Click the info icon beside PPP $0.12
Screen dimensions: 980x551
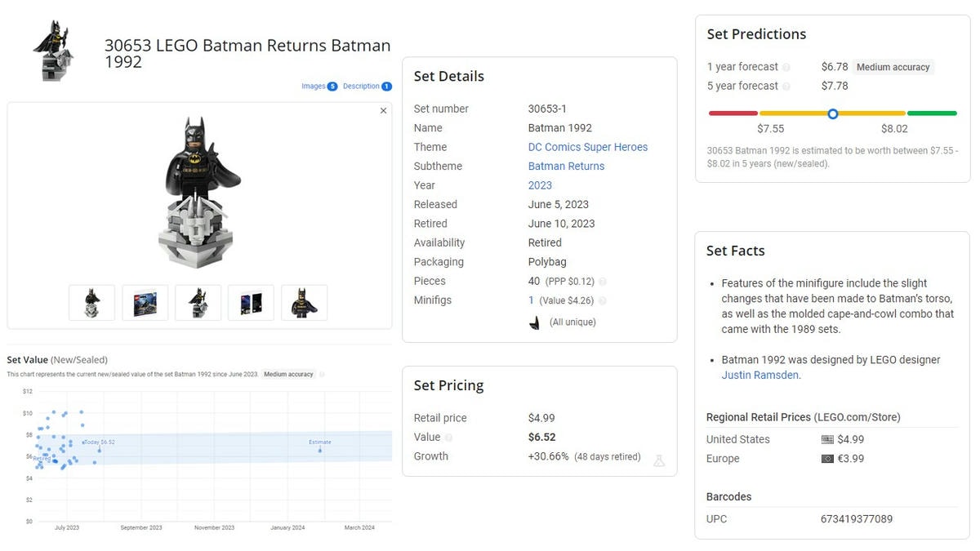[603, 282]
